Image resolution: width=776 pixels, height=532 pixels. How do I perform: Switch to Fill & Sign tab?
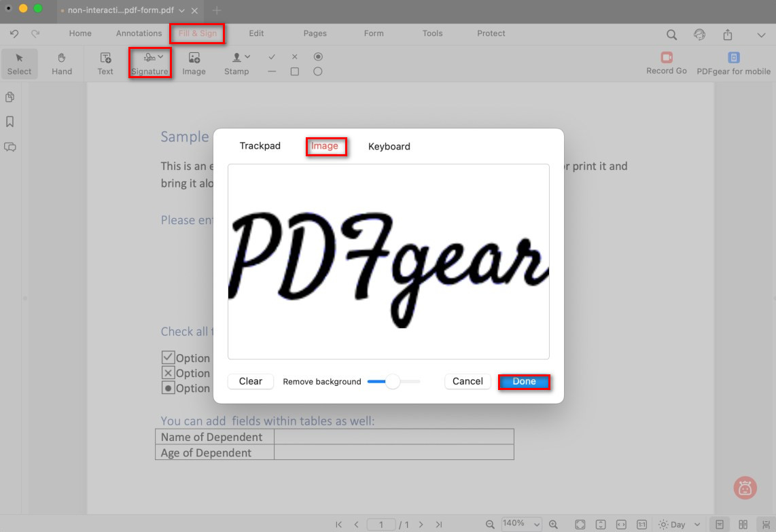(198, 33)
